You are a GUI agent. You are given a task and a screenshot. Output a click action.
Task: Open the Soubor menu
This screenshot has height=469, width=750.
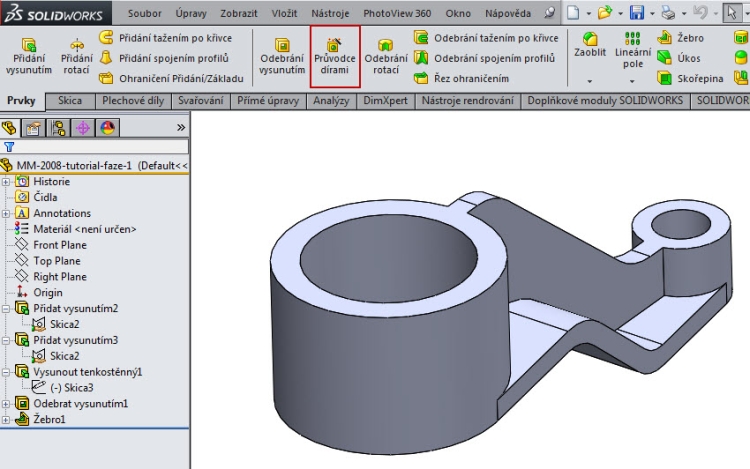[144, 13]
